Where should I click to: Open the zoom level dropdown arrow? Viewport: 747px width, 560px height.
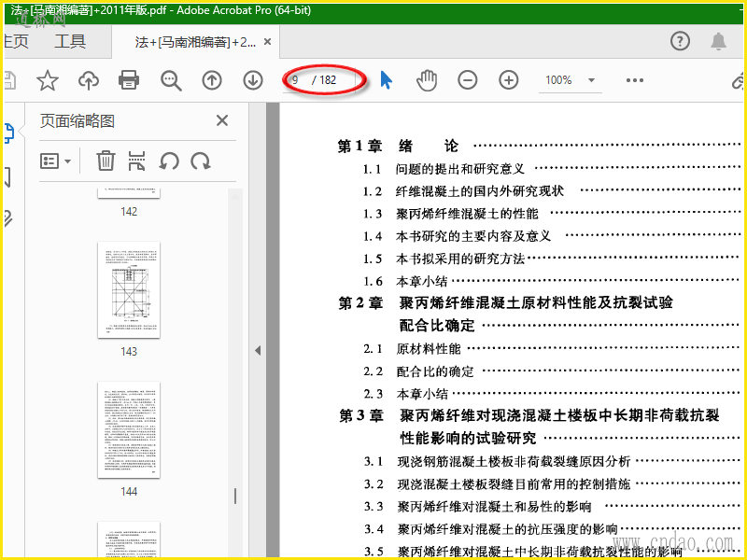point(591,80)
